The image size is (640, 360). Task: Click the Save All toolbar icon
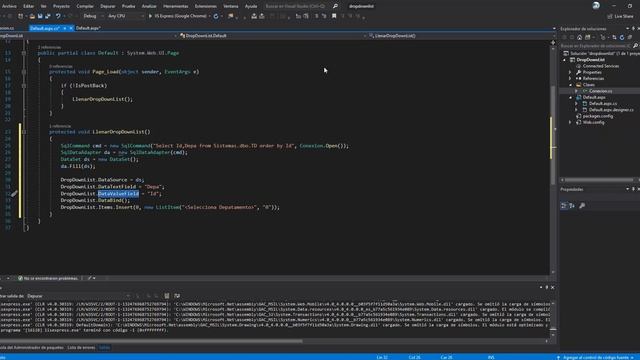point(48,16)
